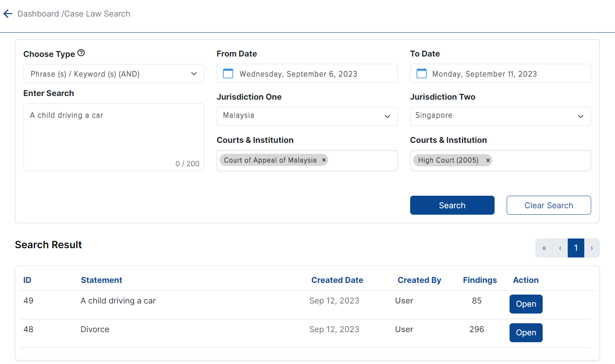Go to first results page
Viewport: 615px width, 364px height.
pos(544,248)
